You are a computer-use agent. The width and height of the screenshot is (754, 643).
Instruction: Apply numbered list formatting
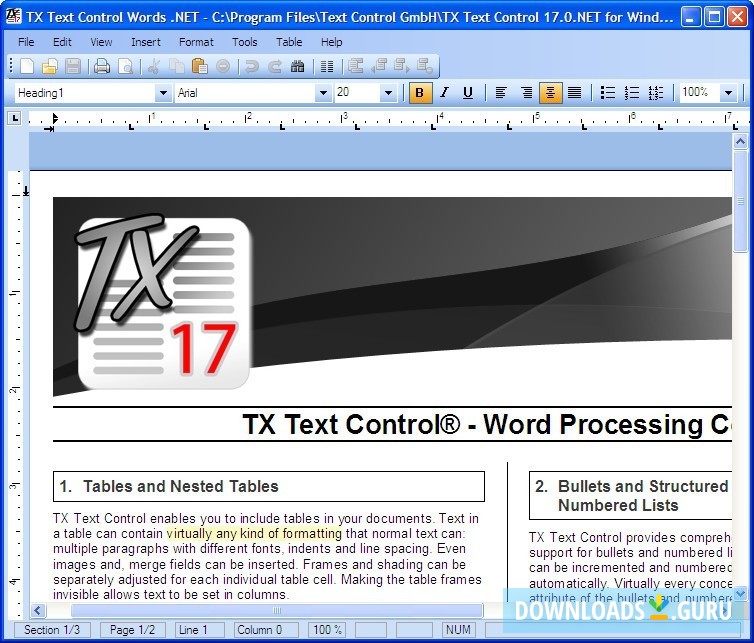[x=631, y=92]
